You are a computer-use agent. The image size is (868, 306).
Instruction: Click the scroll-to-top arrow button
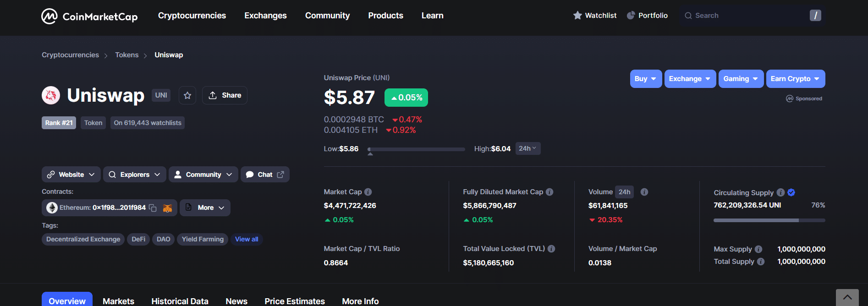[847, 297]
